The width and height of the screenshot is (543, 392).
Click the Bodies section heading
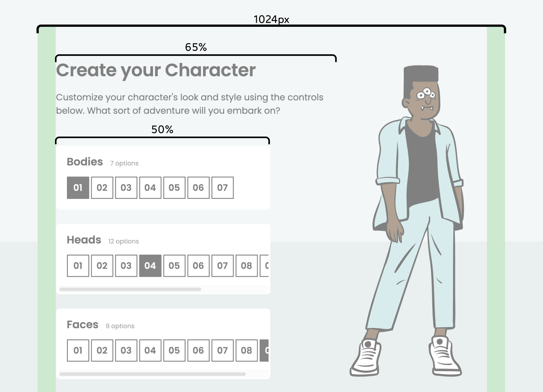coord(85,162)
